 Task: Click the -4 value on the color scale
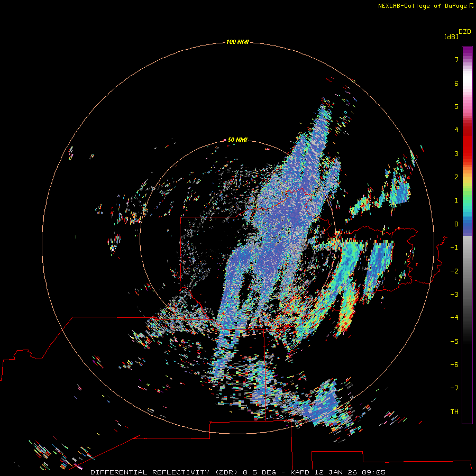tap(454, 318)
